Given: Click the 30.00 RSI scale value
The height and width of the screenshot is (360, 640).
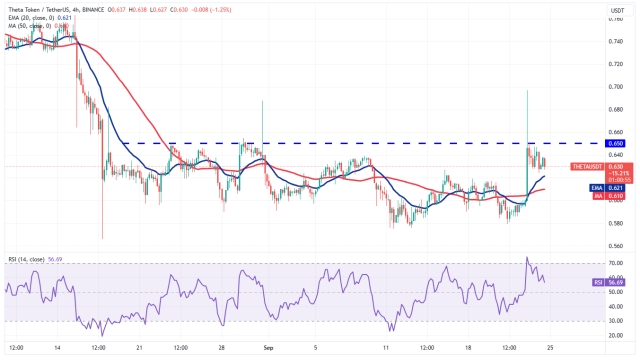Looking at the screenshot, I should click(x=616, y=321).
